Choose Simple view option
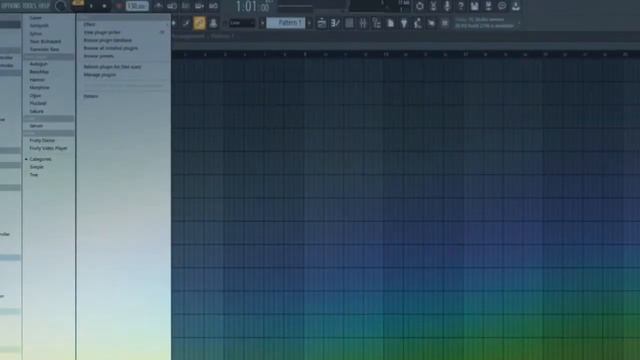640x360 pixels. 36,167
